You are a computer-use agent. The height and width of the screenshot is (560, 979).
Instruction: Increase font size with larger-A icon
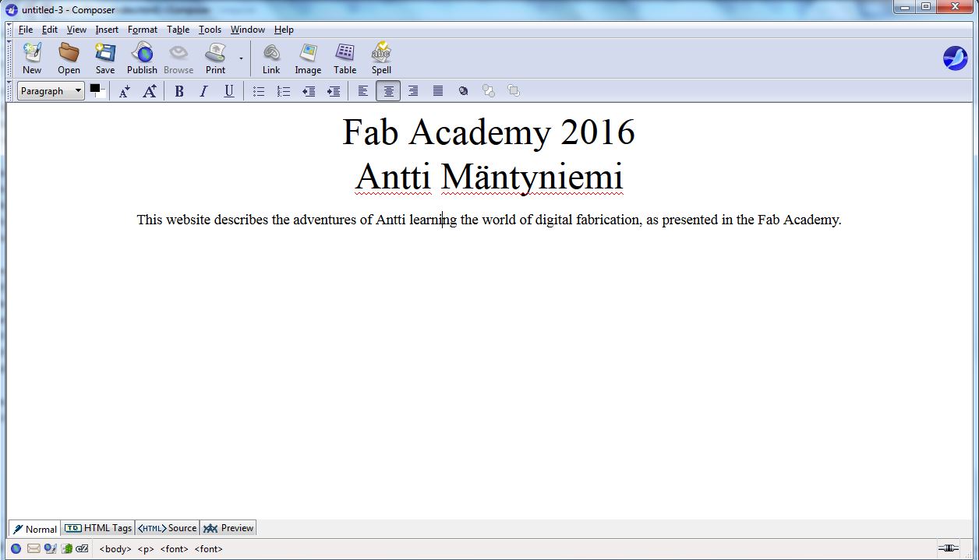pos(150,91)
